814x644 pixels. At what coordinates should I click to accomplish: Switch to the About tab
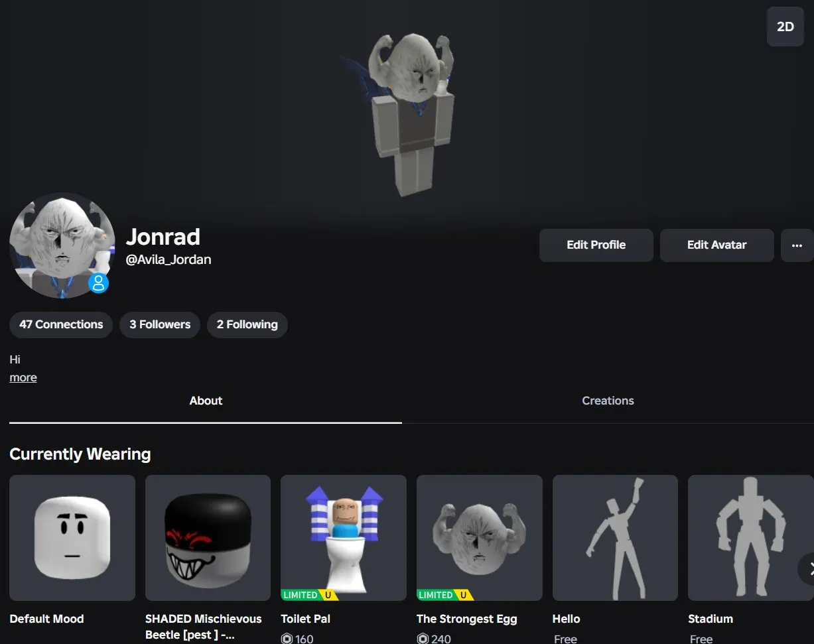tap(206, 401)
